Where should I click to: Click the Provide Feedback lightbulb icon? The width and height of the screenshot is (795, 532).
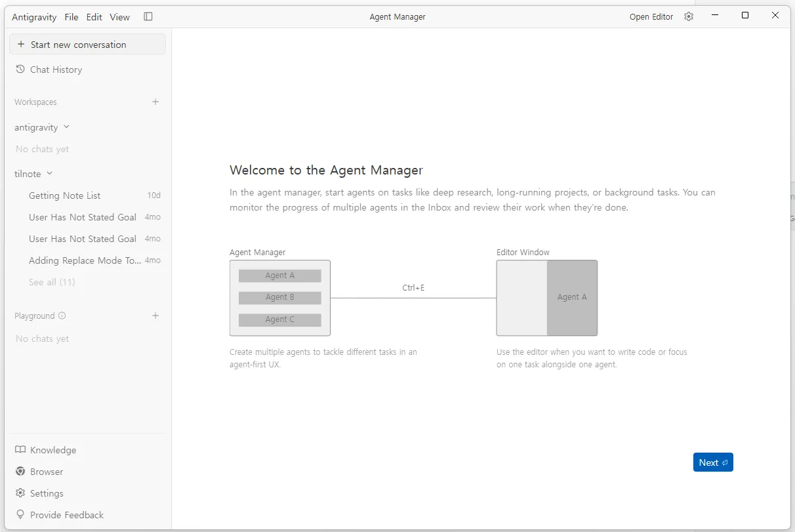[x=20, y=515]
